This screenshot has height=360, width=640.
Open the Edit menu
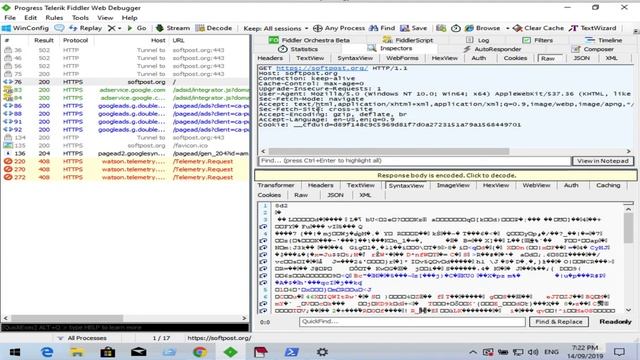[x=30, y=18]
